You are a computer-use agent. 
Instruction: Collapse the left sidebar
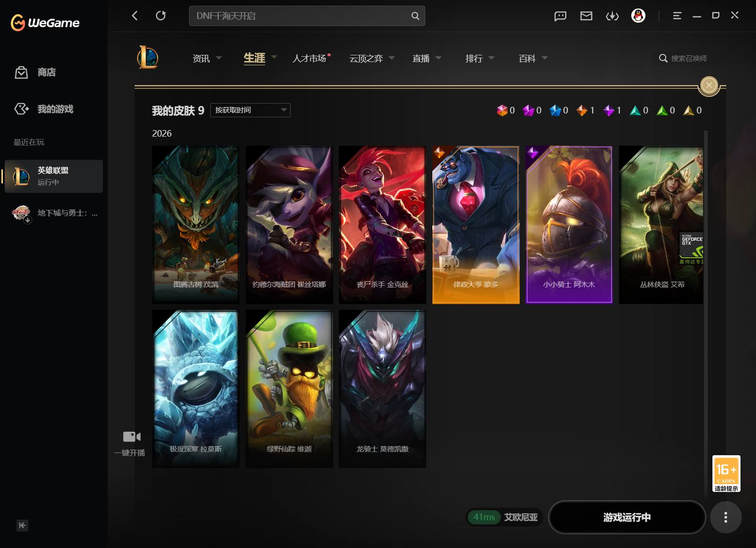tap(22, 525)
